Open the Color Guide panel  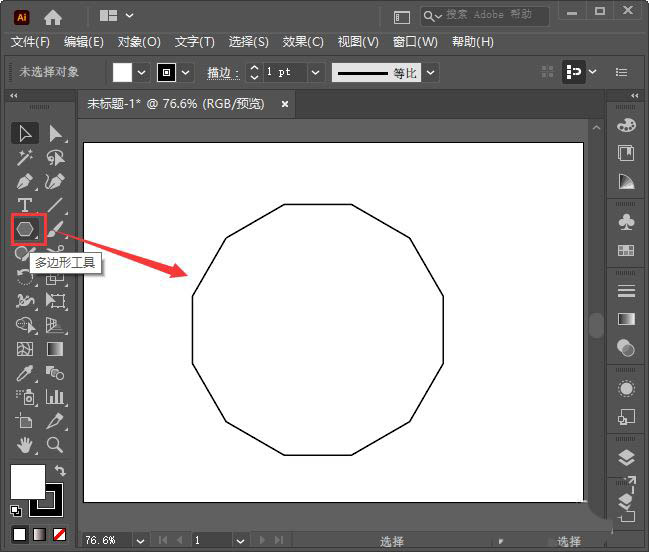[x=626, y=181]
